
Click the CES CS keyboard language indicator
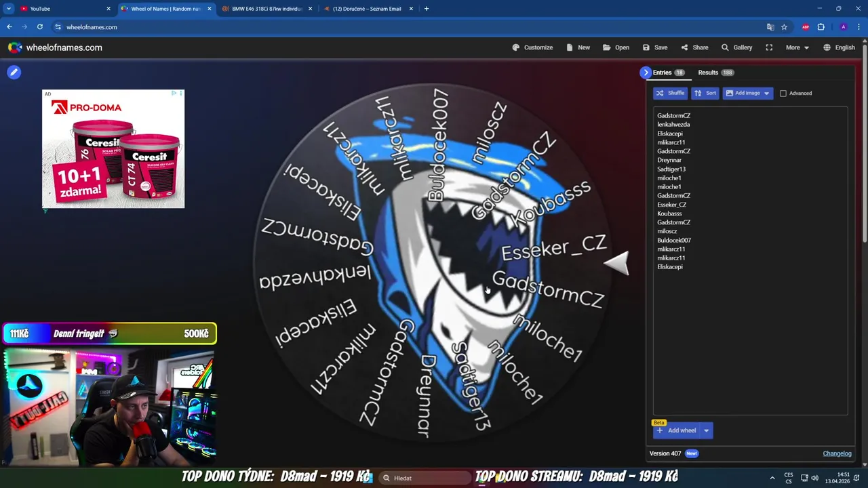pyautogui.click(x=789, y=478)
